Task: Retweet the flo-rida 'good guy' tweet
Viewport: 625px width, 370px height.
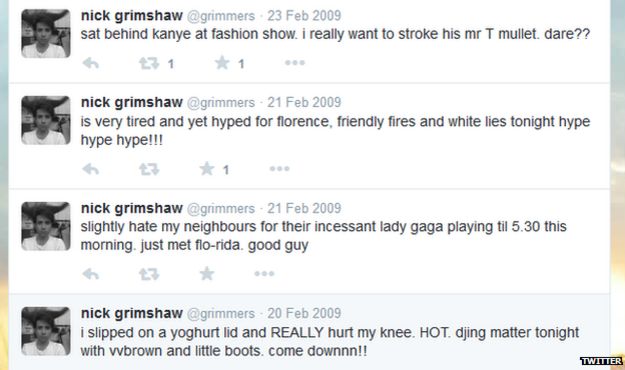Action: (149, 274)
